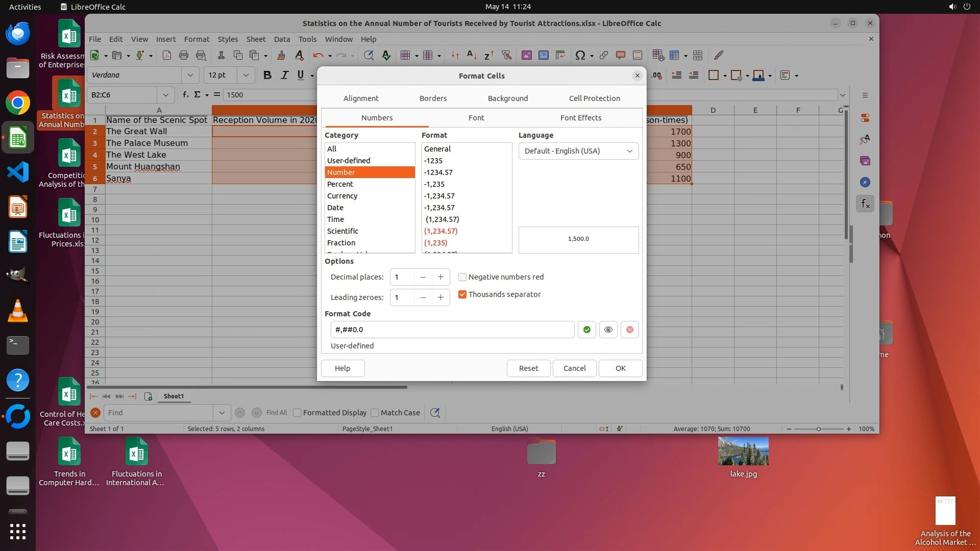The height and width of the screenshot is (551, 980).
Task: Toggle the Match Case checkbox
Action: pyautogui.click(x=375, y=413)
